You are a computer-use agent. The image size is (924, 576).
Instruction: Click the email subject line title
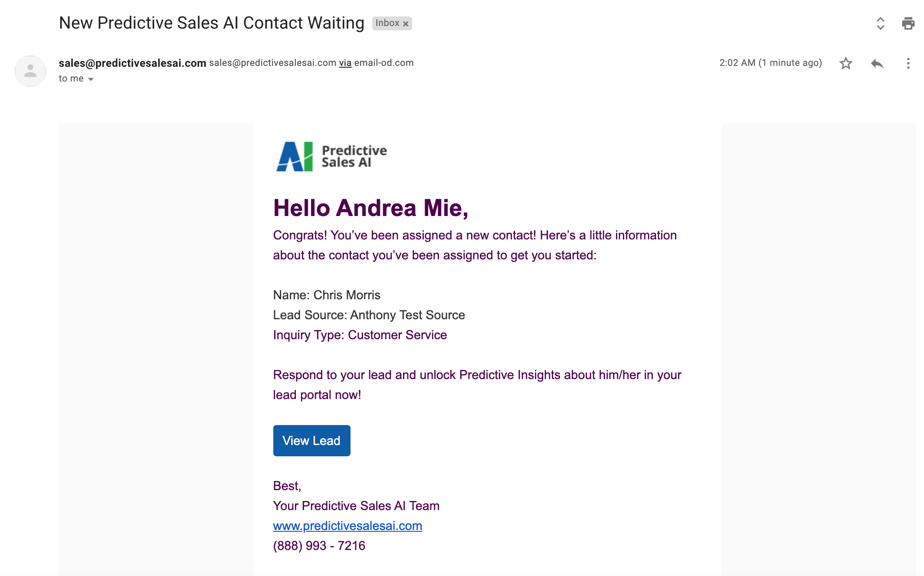point(211,23)
